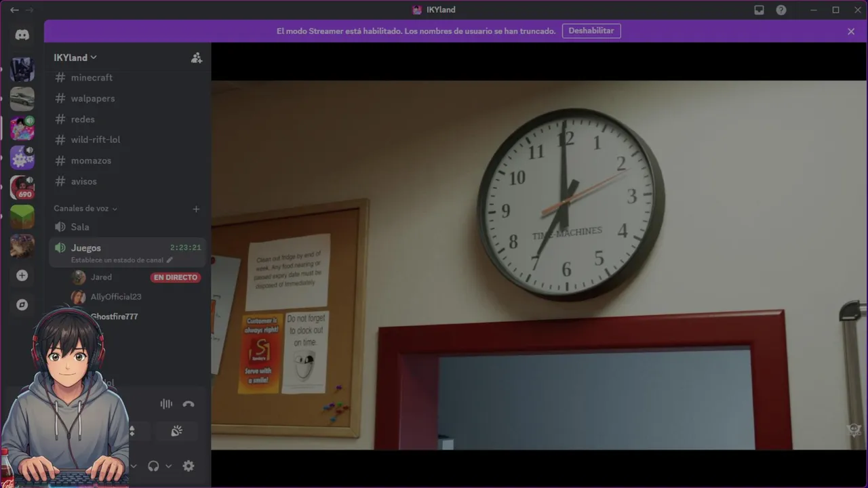
Task: Open output device options arrow beside headphones
Action: click(168, 466)
